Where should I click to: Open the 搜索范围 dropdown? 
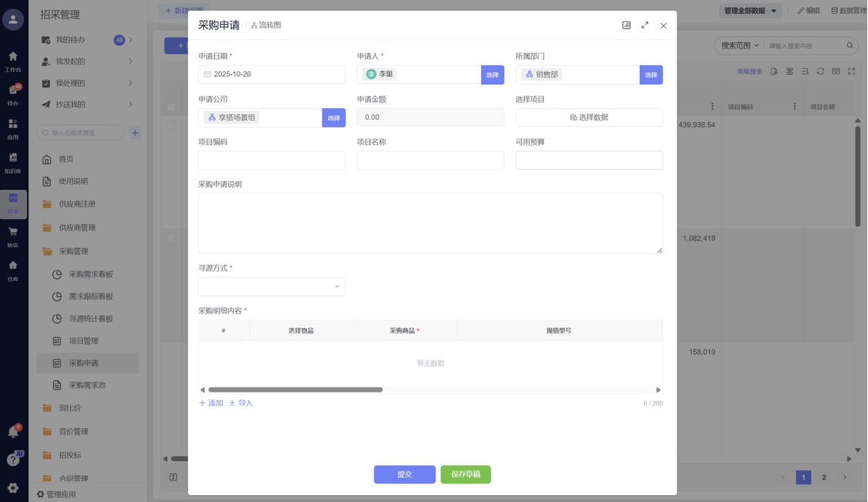(740, 46)
